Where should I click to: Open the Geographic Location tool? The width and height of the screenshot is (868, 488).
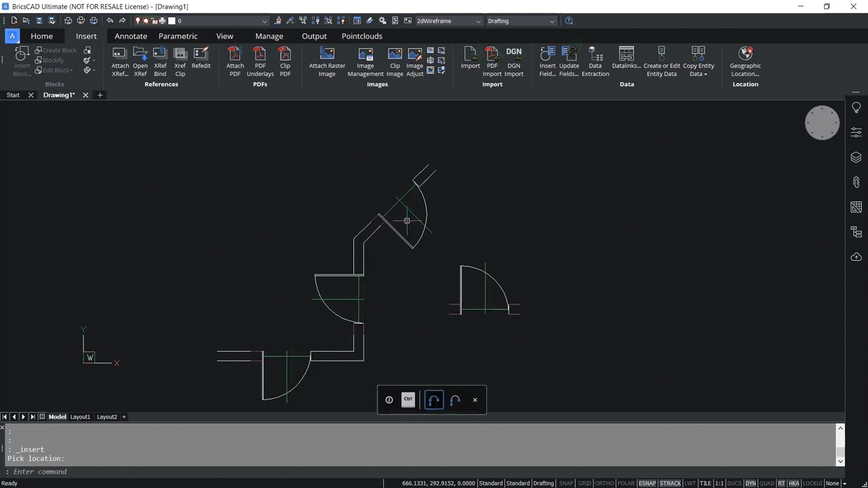[745, 61]
